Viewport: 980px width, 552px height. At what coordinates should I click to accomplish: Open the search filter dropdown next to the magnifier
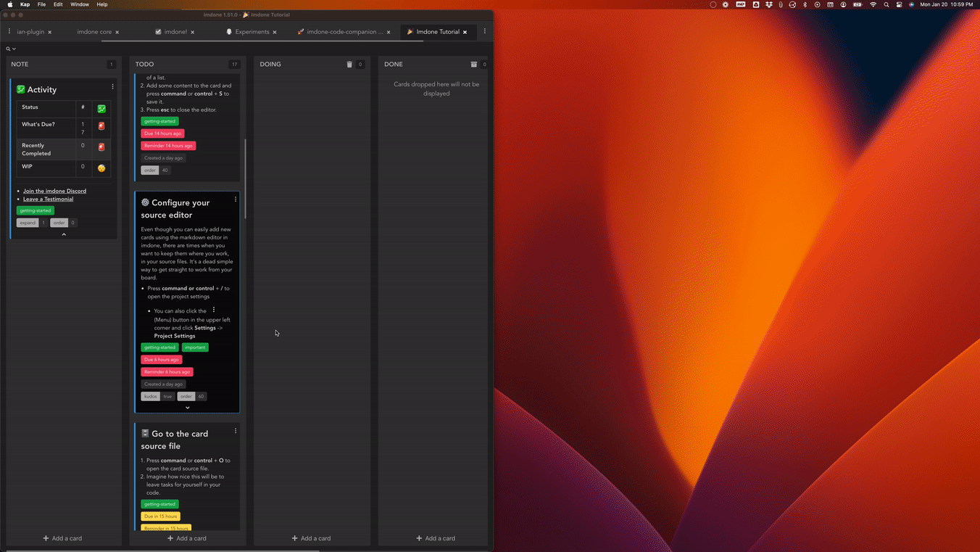coord(13,48)
